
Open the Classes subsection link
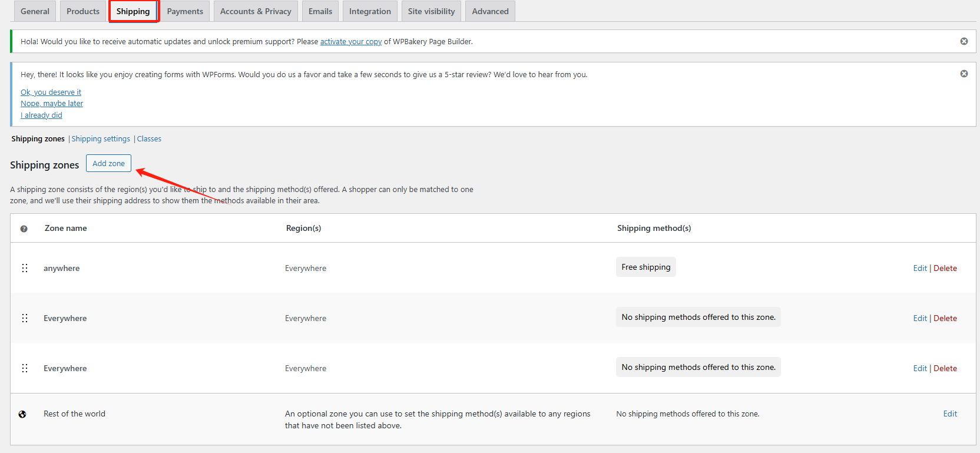[x=149, y=139]
